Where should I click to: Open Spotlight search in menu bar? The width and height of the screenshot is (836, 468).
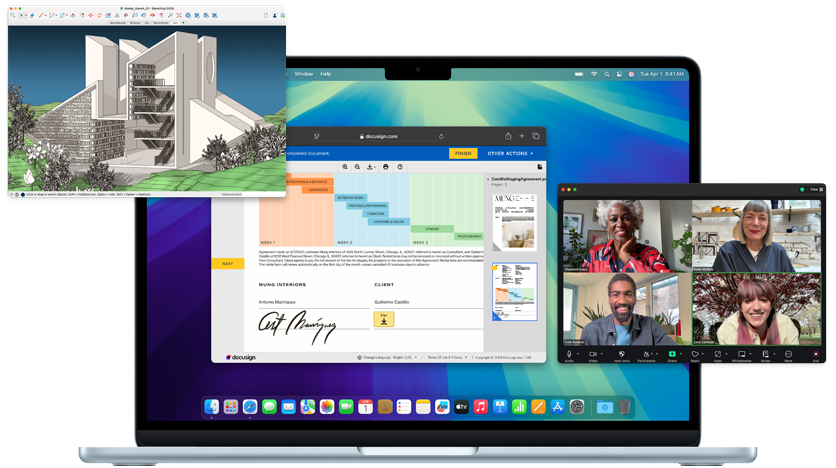607,74
